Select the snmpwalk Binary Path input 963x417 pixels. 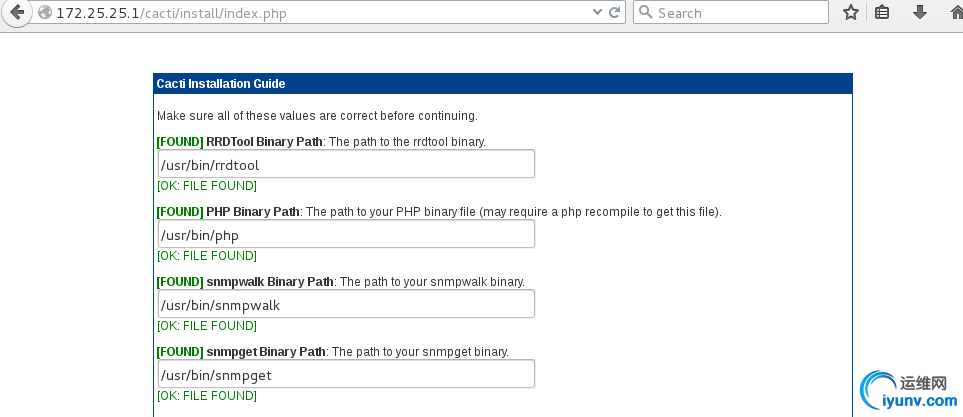tap(345, 304)
